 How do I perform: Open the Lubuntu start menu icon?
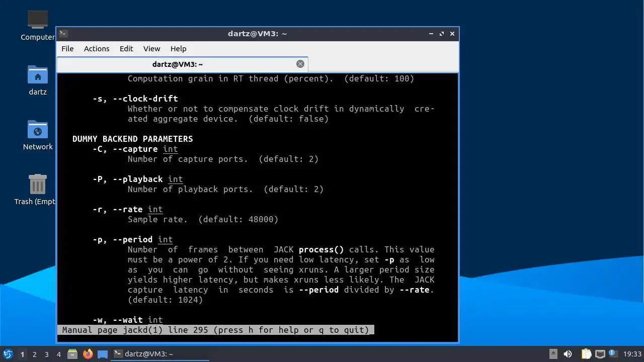click(8, 354)
